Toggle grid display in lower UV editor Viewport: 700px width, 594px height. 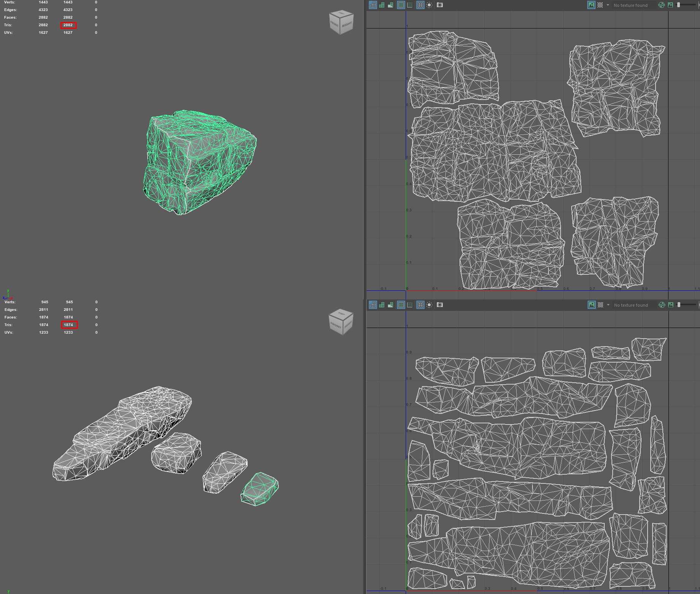[x=420, y=305]
